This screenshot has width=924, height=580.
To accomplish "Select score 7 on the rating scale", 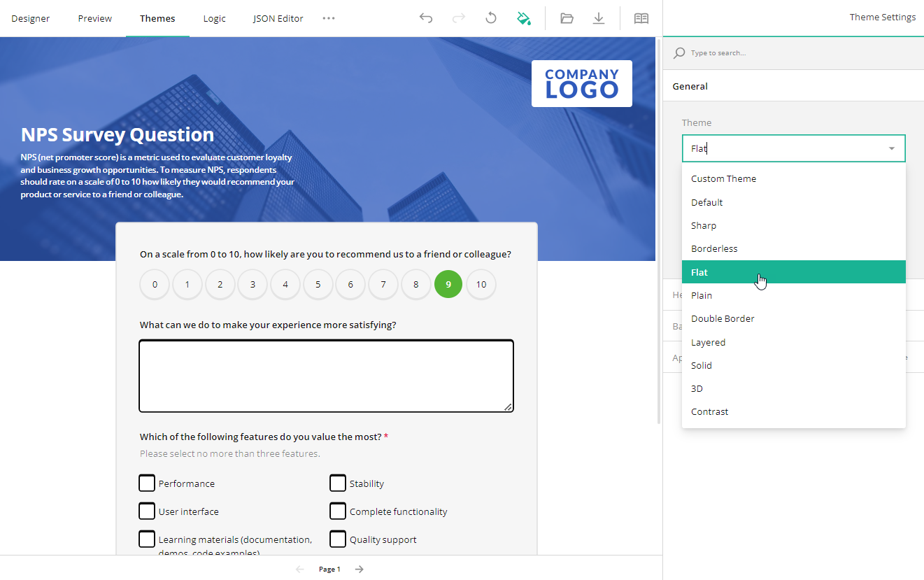I will [x=383, y=284].
